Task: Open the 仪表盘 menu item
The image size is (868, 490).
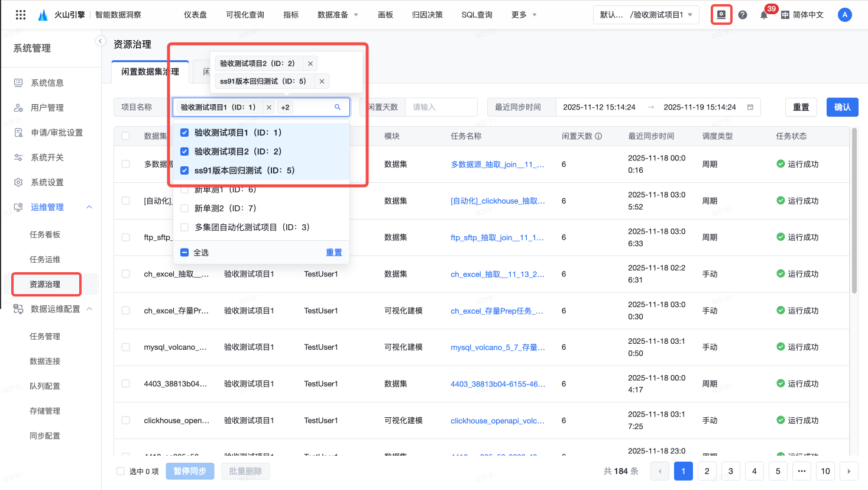Action: [195, 15]
